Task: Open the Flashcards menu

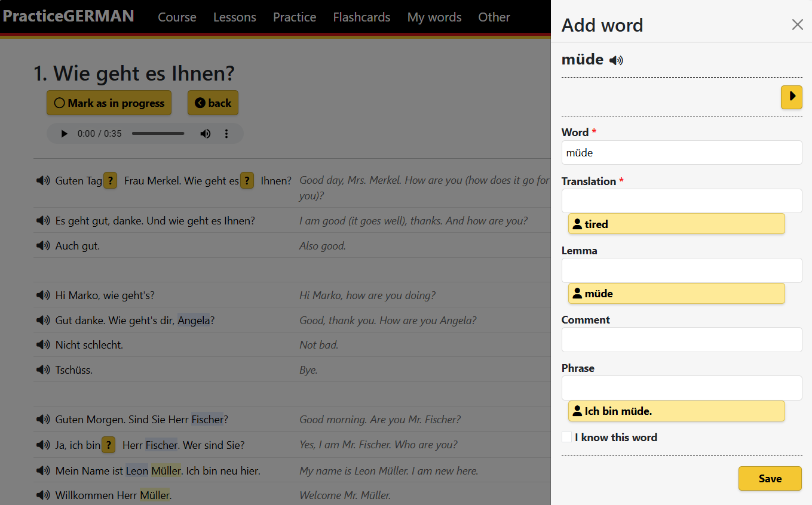Action: pyautogui.click(x=361, y=17)
